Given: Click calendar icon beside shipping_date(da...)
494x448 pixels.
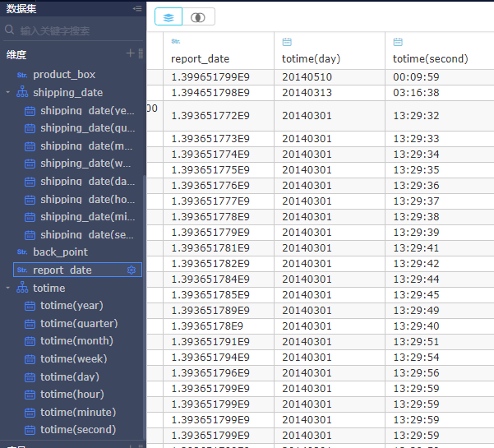Looking at the screenshot, I should click(x=30, y=182).
